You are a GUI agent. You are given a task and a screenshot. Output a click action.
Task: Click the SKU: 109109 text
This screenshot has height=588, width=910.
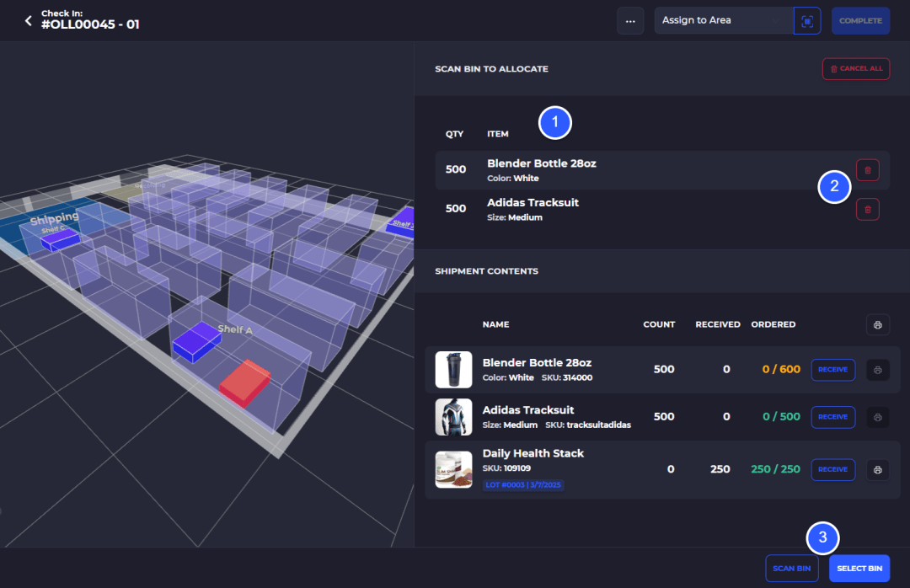[506, 468]
